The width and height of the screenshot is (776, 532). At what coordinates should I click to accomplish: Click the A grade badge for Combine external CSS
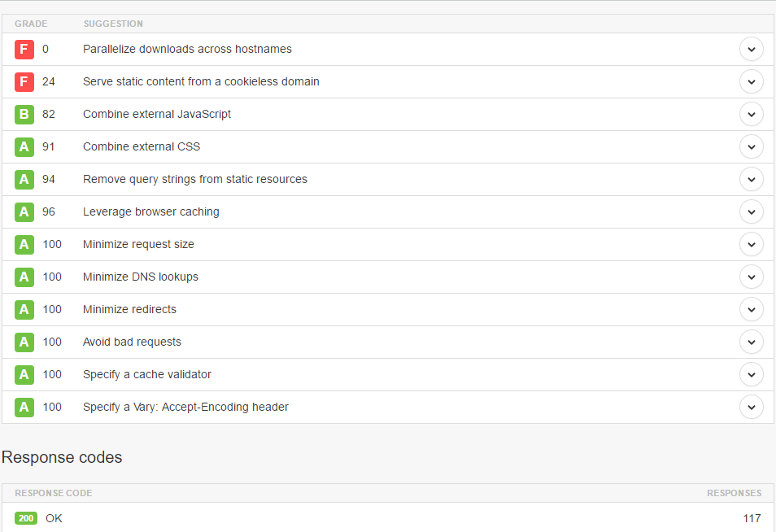pyautogui.click(x=24, y=146)
